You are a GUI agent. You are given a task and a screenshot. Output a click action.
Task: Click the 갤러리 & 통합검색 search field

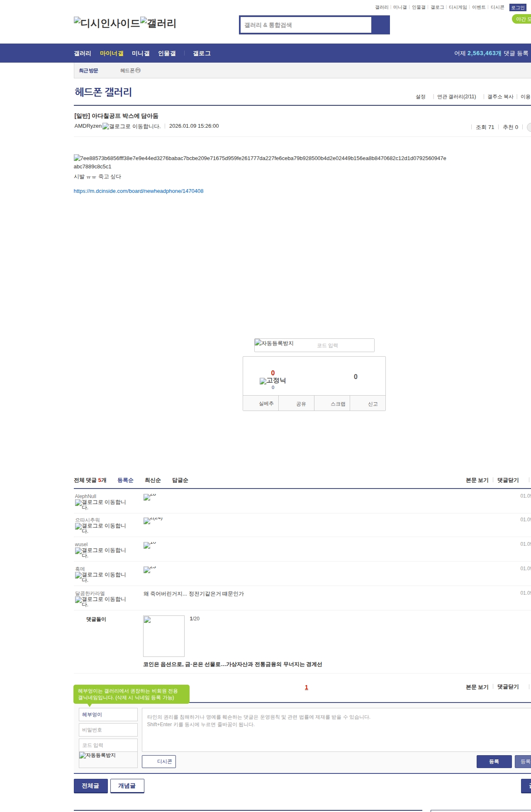(306, 25)
